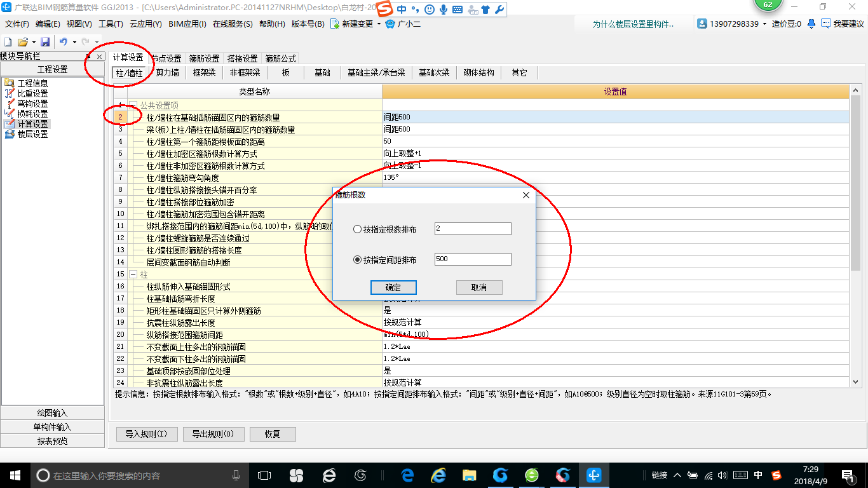868x488 pixels.
Task: Open the 文件(F) menu
Action: coord(17,24)
